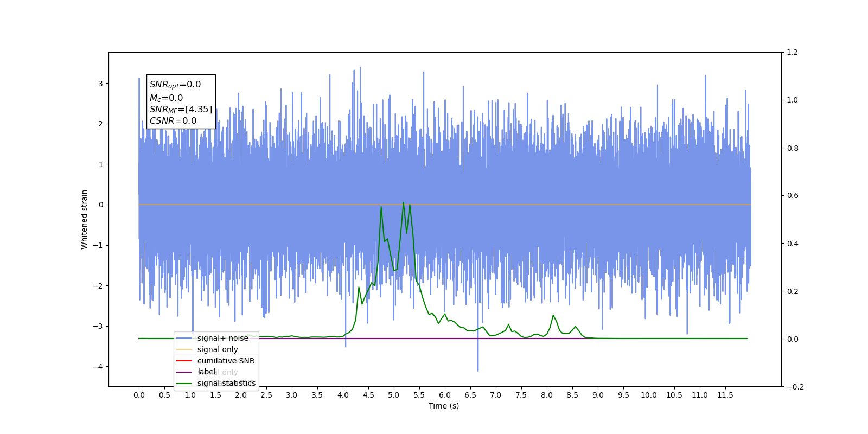Screen dimensions: 868x434
Task: Click the 6.5 tick on the time axis
Action: click(470, 395)
